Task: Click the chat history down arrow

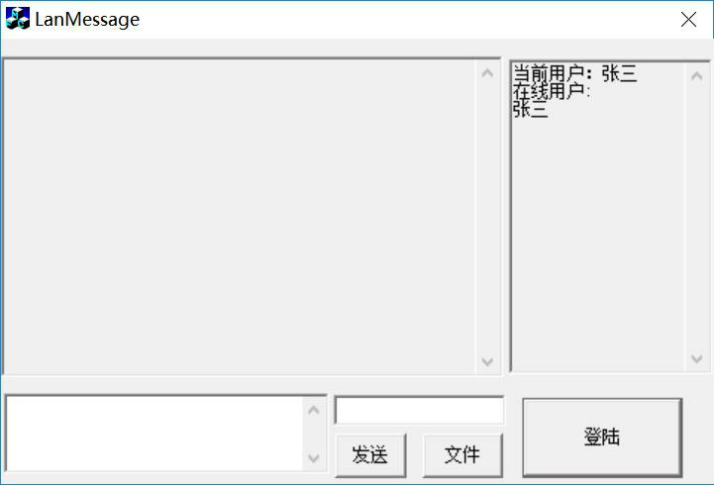Action: click(487, 362)
